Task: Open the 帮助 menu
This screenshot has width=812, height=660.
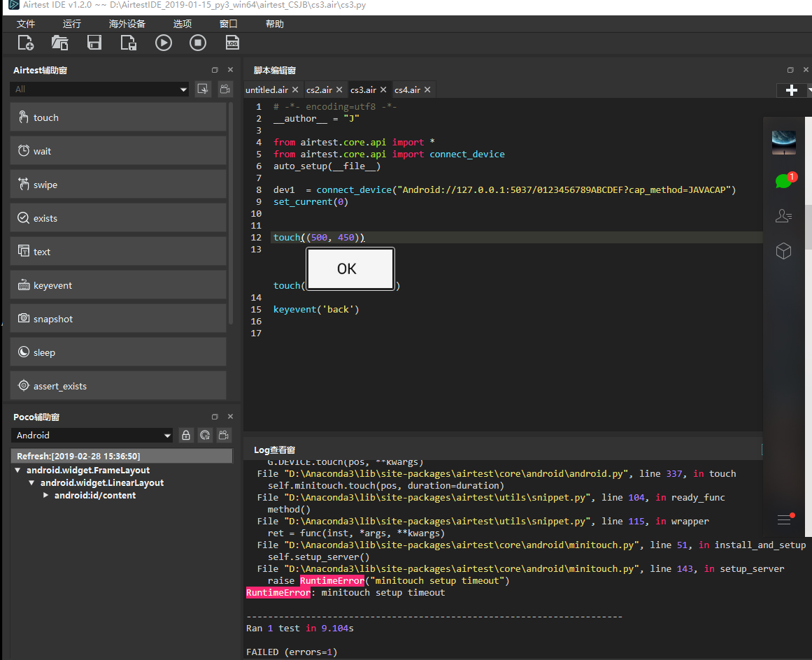Action: click(x=274, y=24)
